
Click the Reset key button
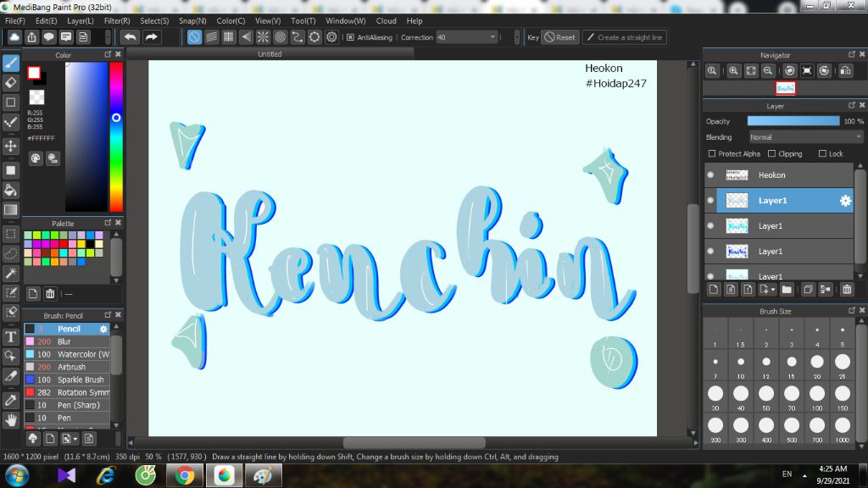(x=560, y=37)
